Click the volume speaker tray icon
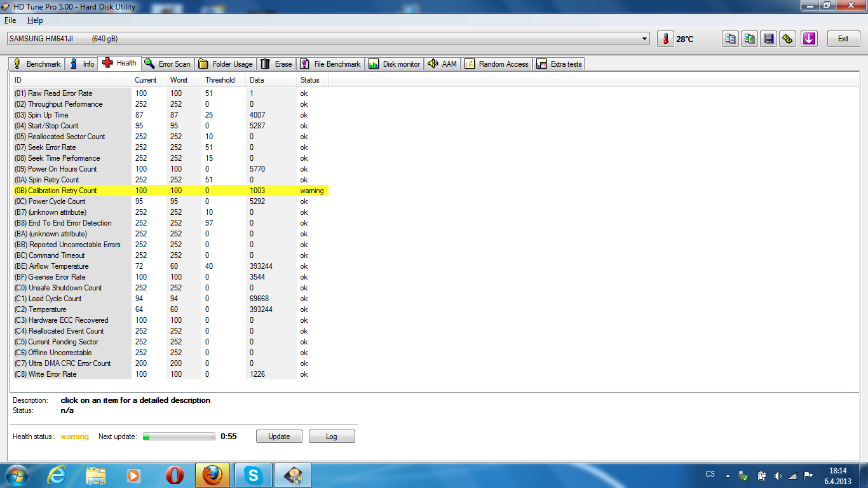Viewport: 868px width, 488px height. 776,475
